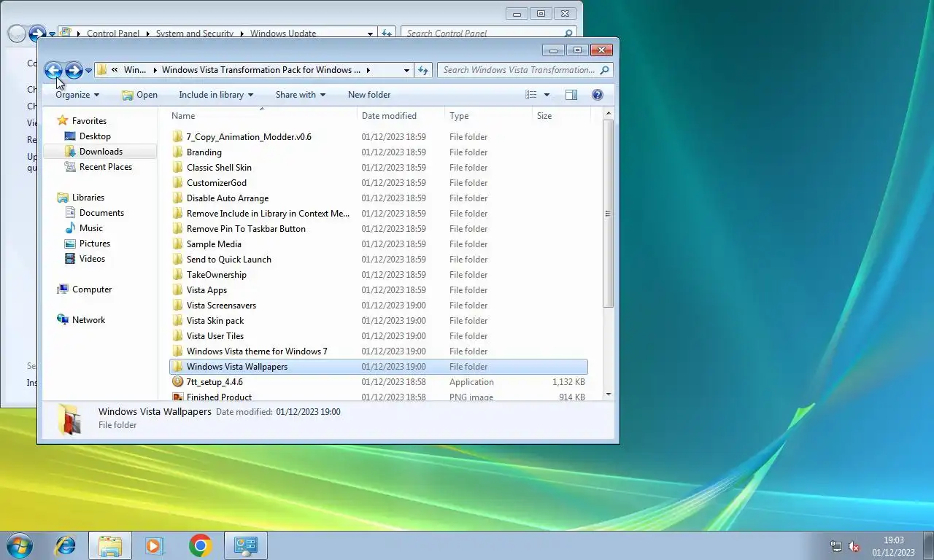Image resolution: width=934 pixels, height=560 pixels.
Task: Select Downloads in navigation pane
Action: (100, 152)
